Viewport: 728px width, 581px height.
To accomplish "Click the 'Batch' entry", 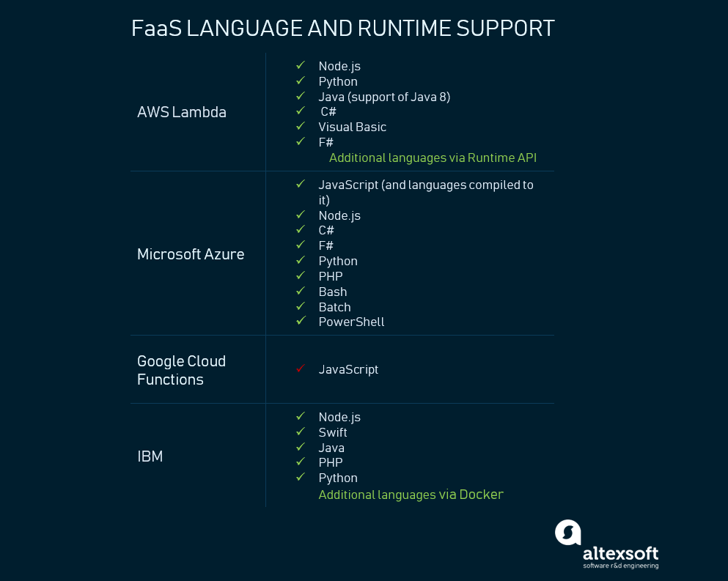I will pos(335,307).
